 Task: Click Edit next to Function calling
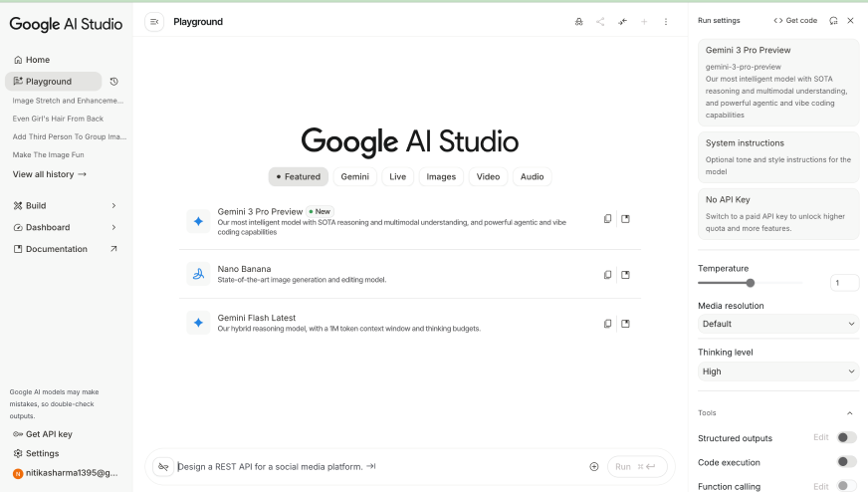point(821,486)
